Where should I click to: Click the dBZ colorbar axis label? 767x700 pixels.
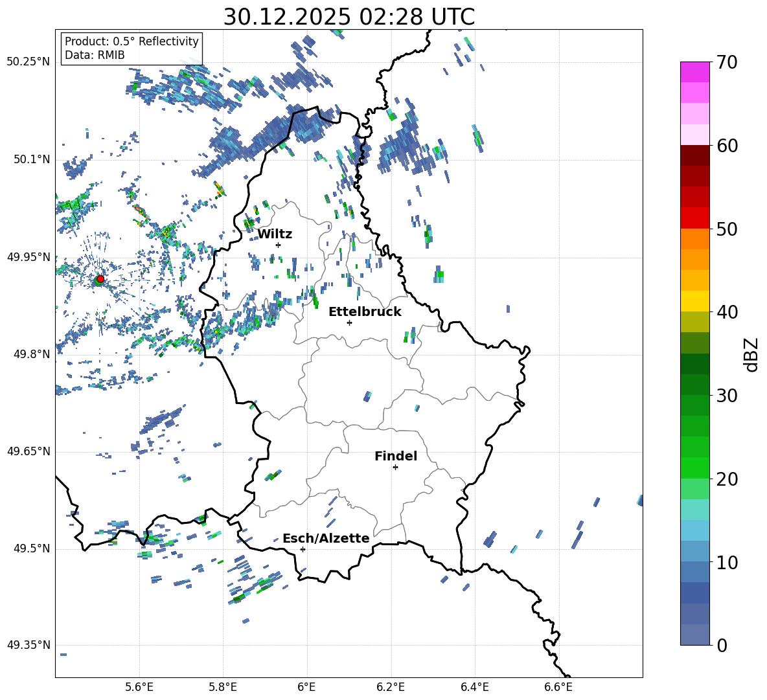tap(752, 354)
